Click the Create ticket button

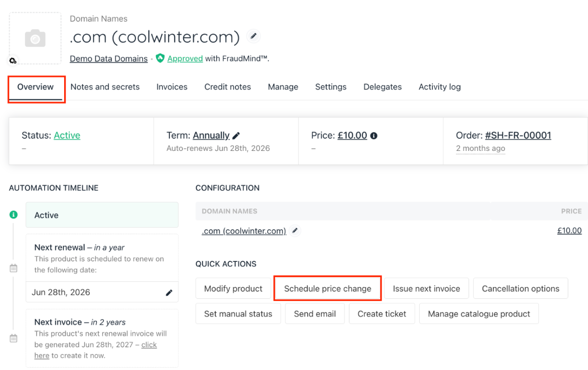[382, 314]
